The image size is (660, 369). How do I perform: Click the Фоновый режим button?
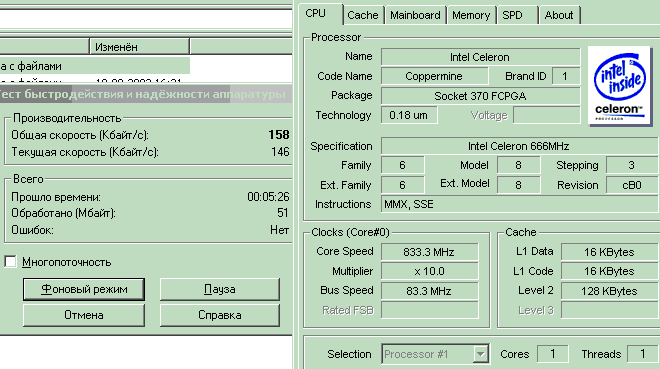pyautogui.click(x=84, y=289)
